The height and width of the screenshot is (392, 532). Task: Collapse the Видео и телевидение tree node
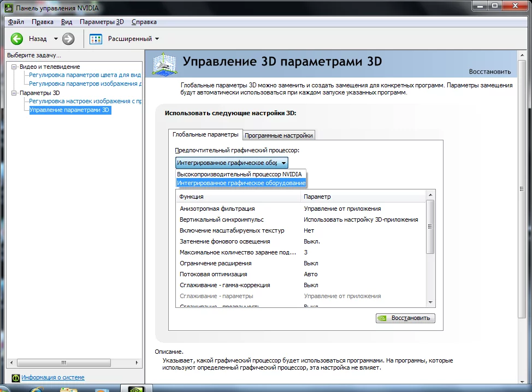pos(14,67)
